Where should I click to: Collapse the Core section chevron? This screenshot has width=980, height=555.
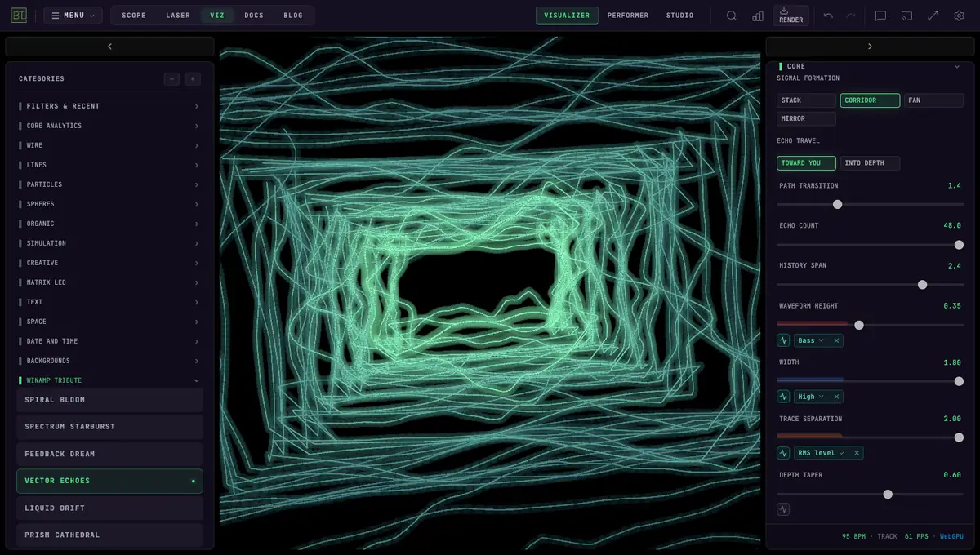tap(957, 66)
